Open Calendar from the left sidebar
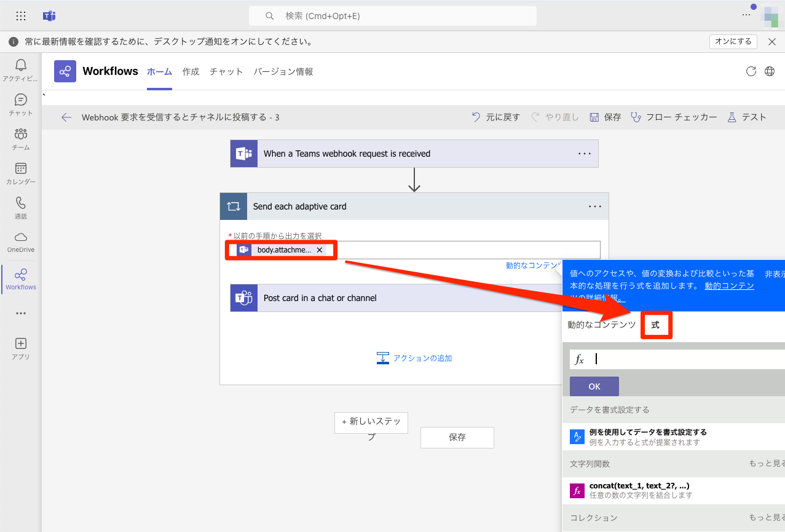This screenshot has width=785, height=532. [x=21, y=173]
